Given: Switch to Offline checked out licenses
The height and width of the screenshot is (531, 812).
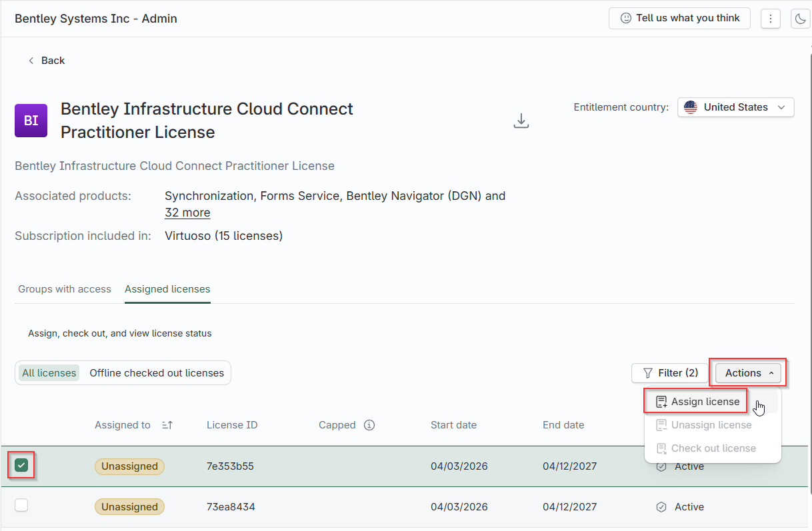Looking at the screenshot, I should [157, 373].
